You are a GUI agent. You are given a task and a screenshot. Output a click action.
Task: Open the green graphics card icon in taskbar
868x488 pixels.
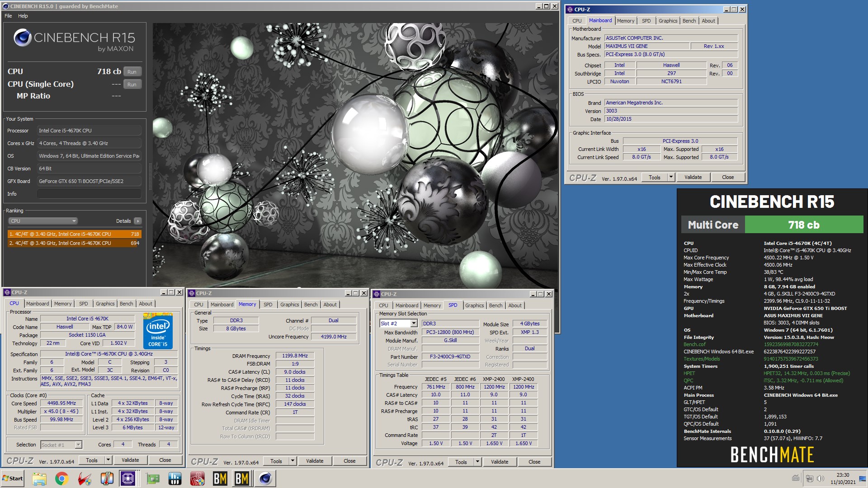[152, 479]
